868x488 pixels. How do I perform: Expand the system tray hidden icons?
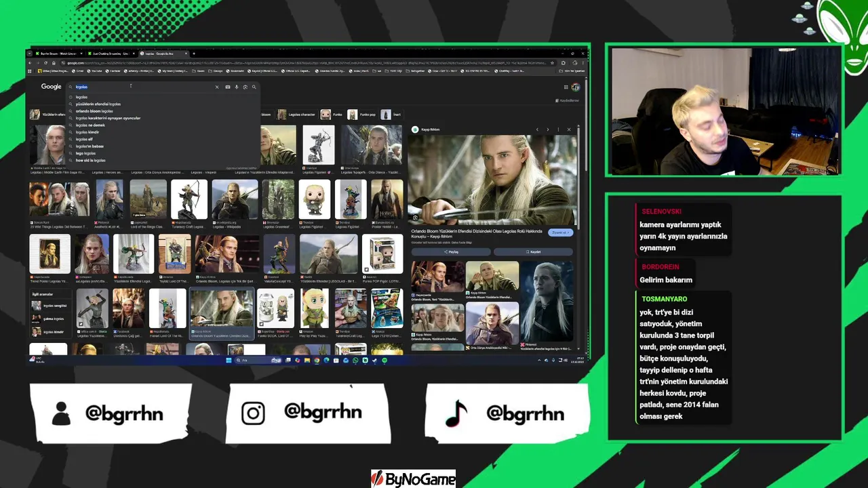[x=538, y=361]
